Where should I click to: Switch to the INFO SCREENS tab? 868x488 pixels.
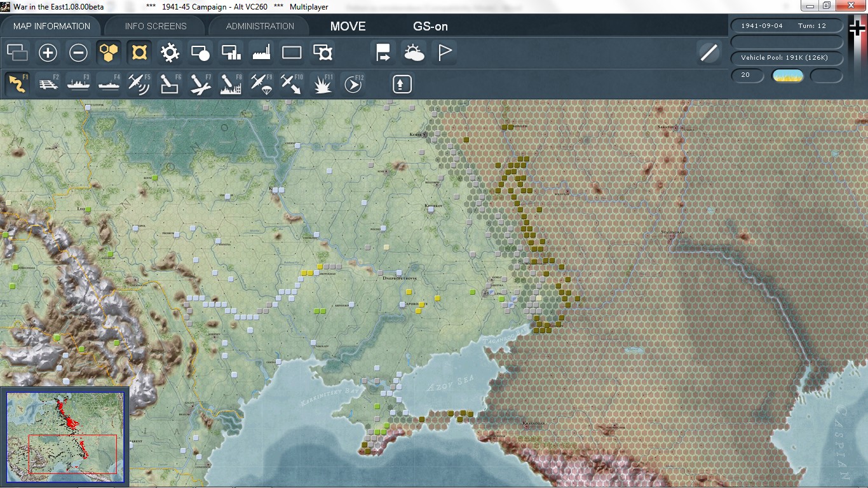click(156, 26)
